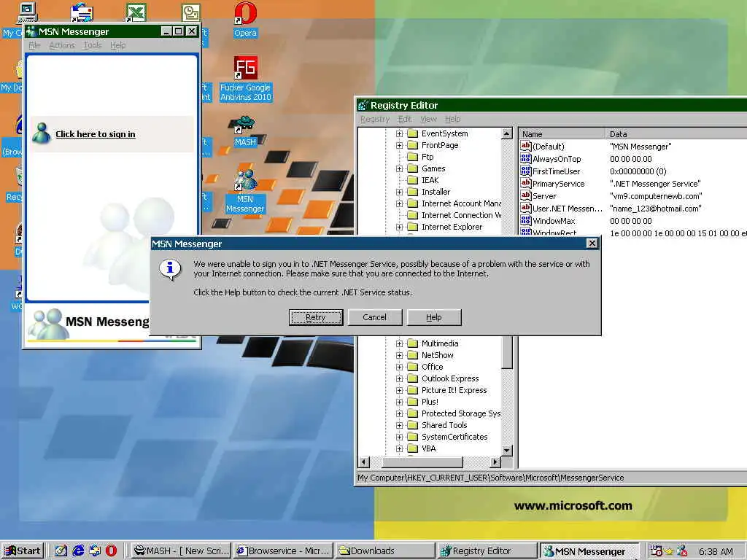Expand the Multimedia registry key
The image size is (747, 560).
pos(399,343)
